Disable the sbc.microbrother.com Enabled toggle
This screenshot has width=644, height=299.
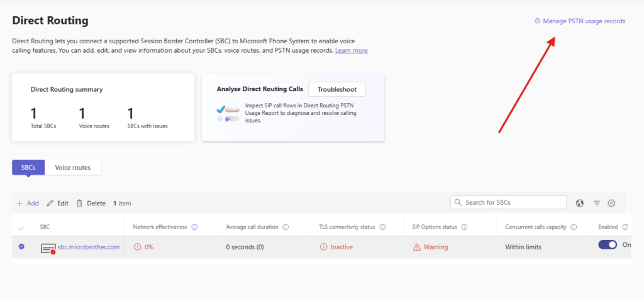coord(608,245)
